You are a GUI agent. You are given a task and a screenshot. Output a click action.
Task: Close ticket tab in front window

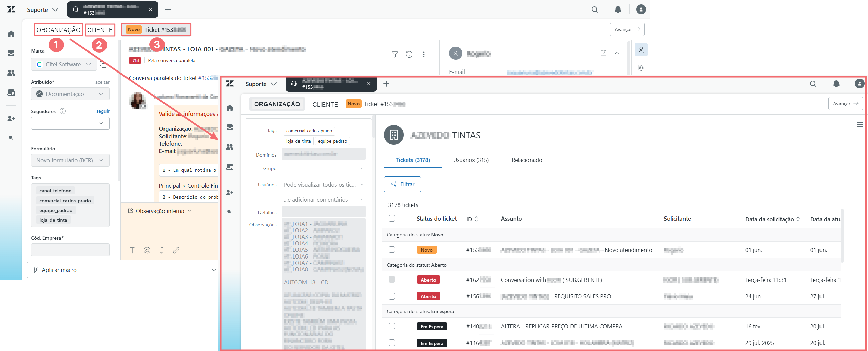coord(369,84)
